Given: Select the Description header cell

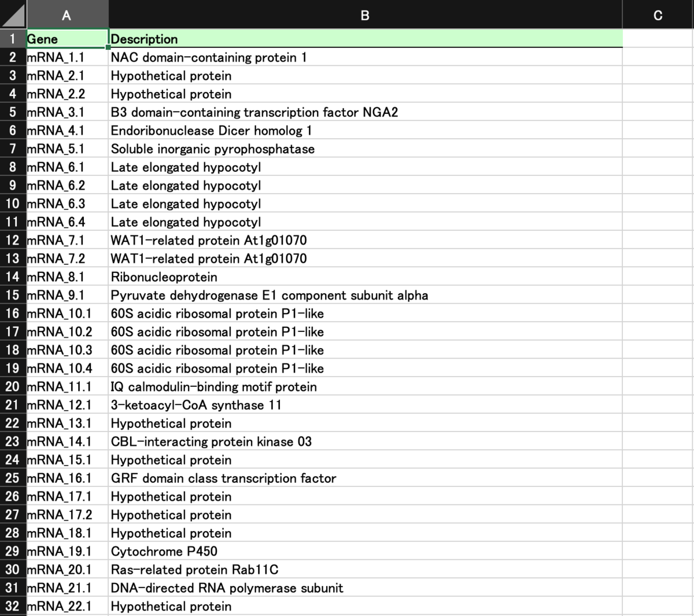Looking at the screenshot, I should (x=366, y=39).
